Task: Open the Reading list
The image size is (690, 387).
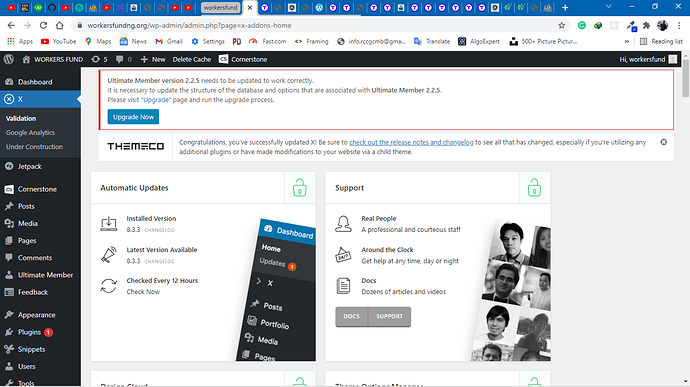Action: click(x=661, y=41)
